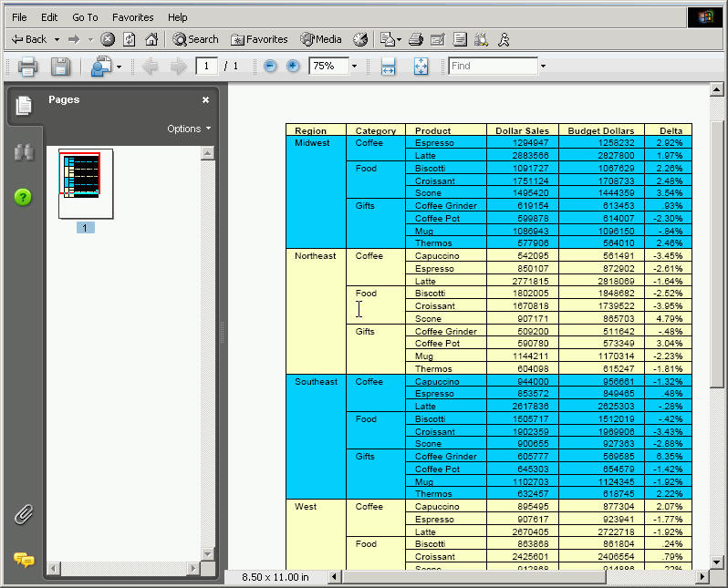
Task: Click the Budget Dollars column header
Action: point(601,130)
